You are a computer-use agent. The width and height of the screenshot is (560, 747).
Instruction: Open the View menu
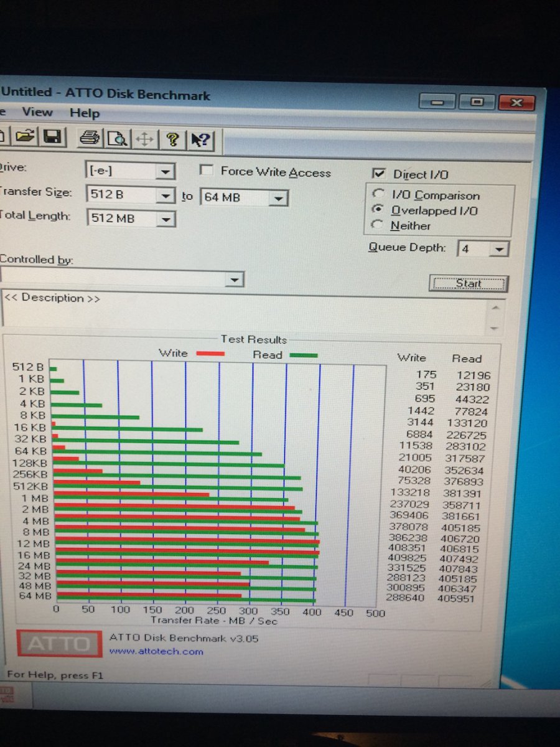[x=37, y=112]
